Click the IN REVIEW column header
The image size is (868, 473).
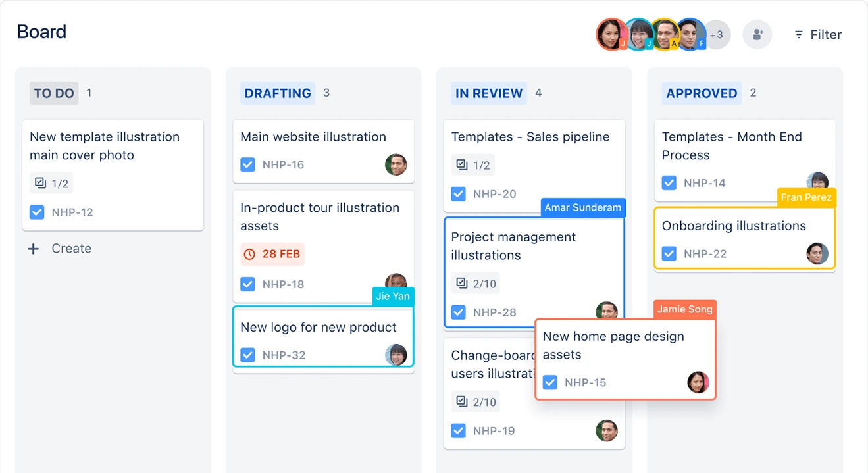(x=489, y=93)
